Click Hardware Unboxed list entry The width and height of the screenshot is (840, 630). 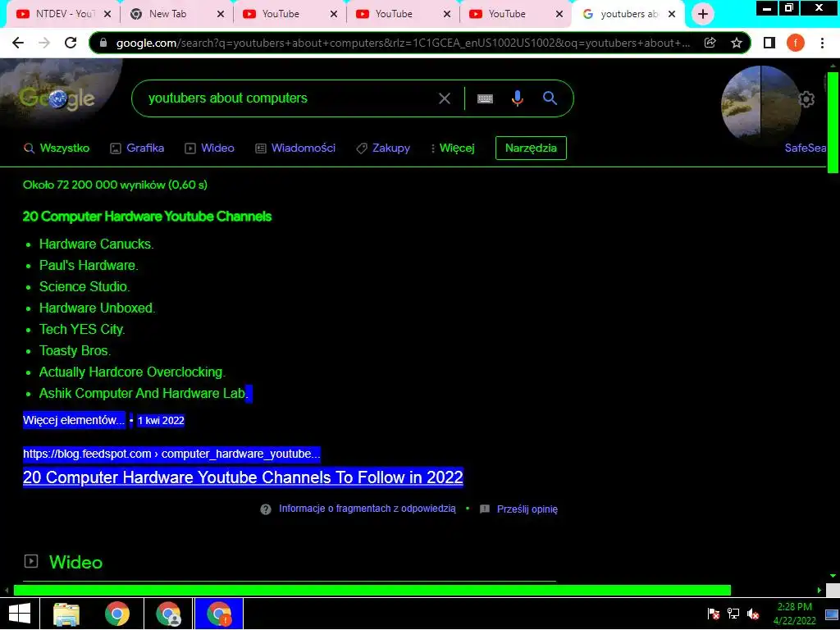(97, 308)
